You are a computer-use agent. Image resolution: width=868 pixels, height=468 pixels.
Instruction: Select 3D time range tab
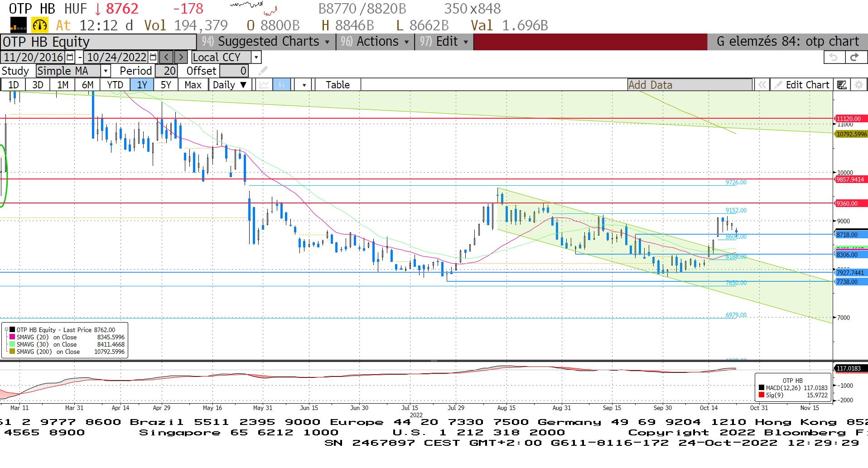[x=38, y=85]
